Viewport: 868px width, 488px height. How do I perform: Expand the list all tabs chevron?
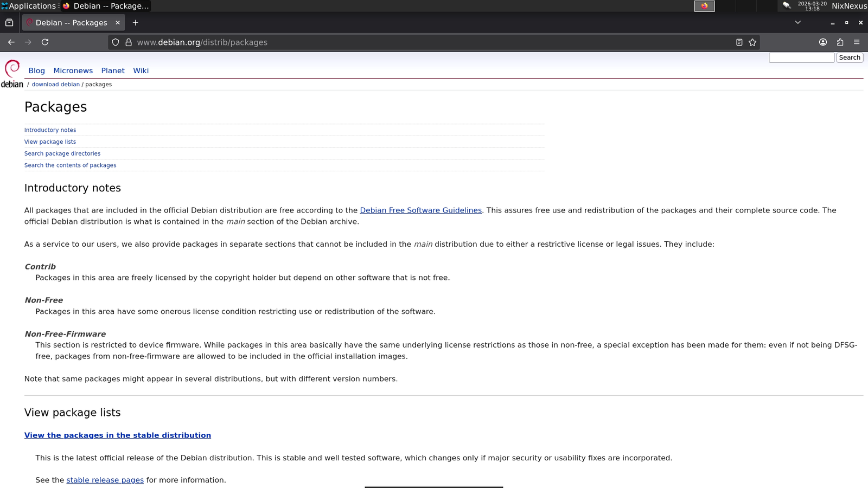coord(797,23)
